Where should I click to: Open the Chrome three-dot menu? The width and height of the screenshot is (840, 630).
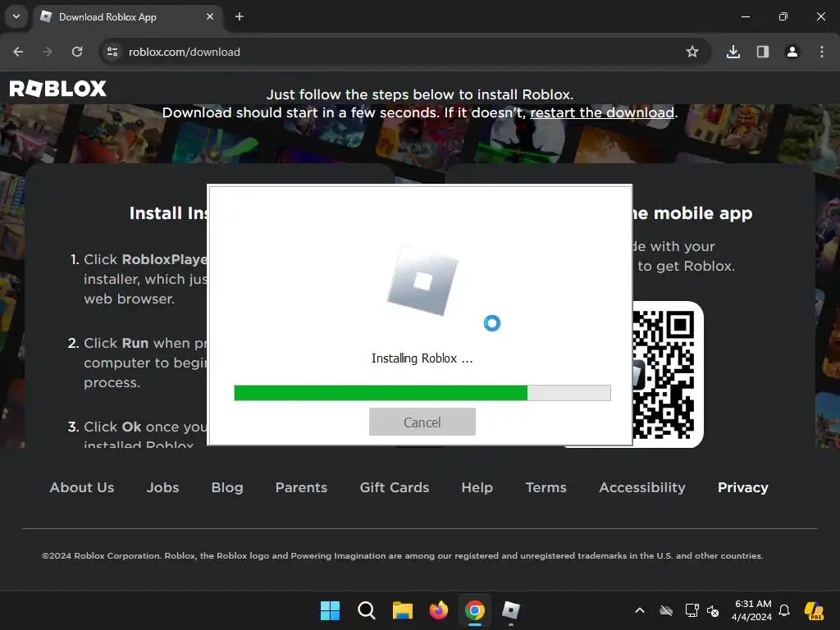coord(822,52)
